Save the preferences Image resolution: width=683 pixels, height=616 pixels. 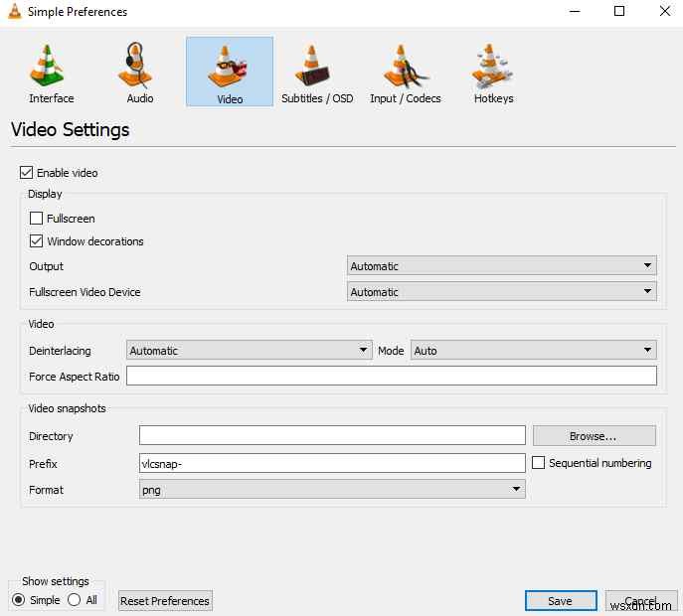(x=561, y=601)
